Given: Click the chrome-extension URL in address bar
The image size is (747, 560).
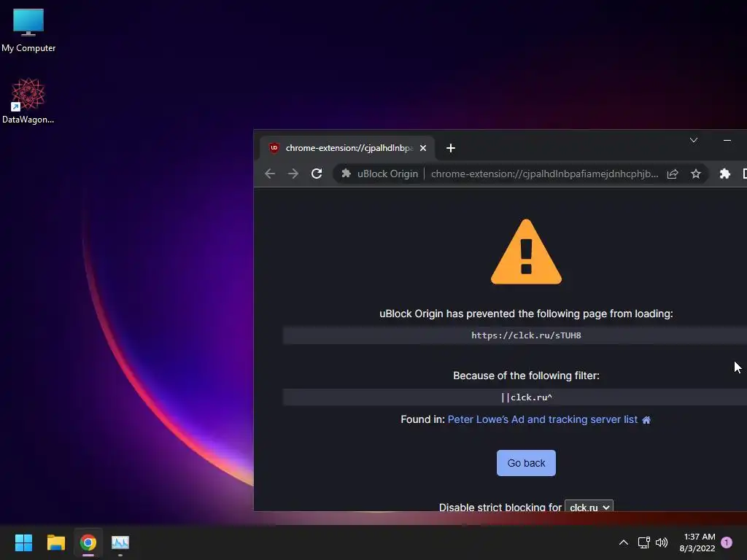Looking at the screenshot, I should point(544,174).
